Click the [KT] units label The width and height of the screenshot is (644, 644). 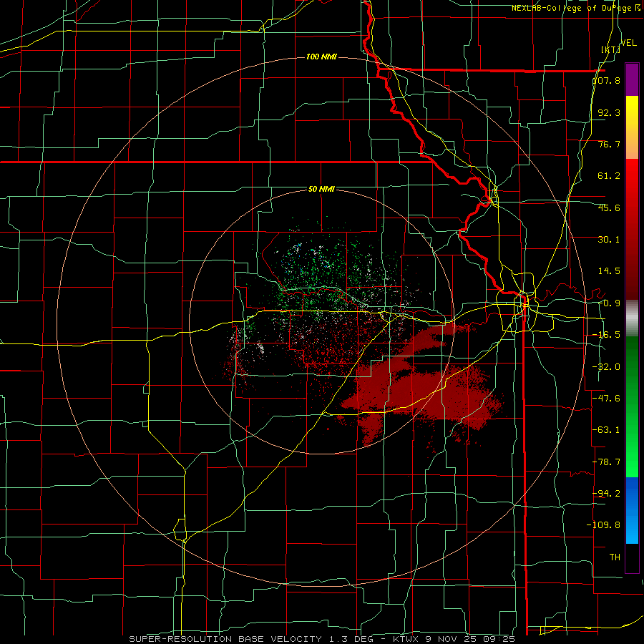pyautogui.click(x=611, y=49)
